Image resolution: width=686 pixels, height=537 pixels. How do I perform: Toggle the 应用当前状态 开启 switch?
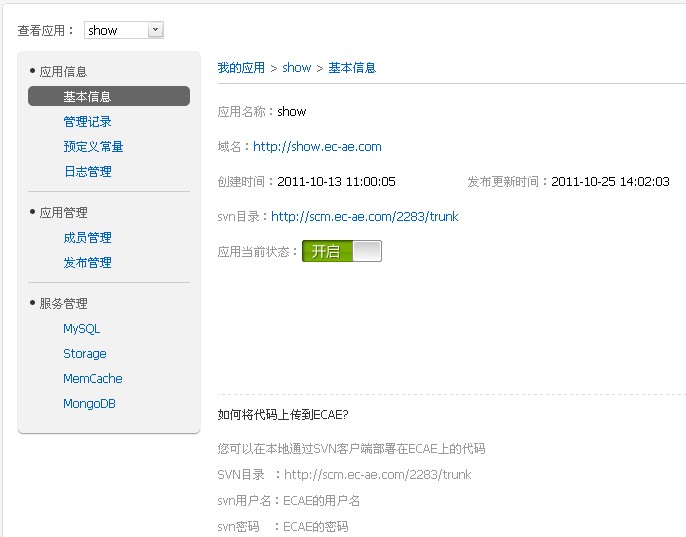342,252
